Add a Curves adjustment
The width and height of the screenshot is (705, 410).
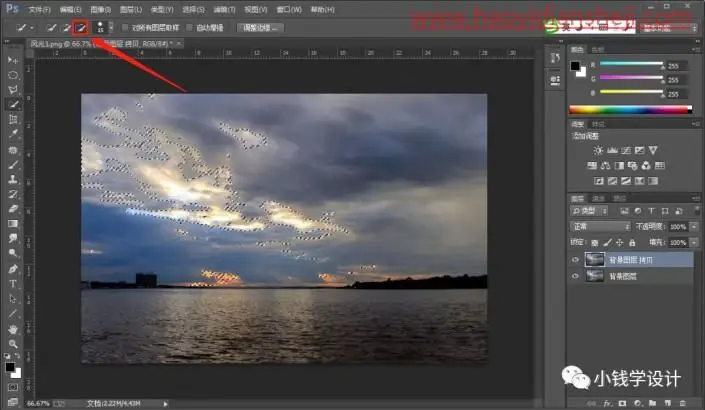pos(625,150)
